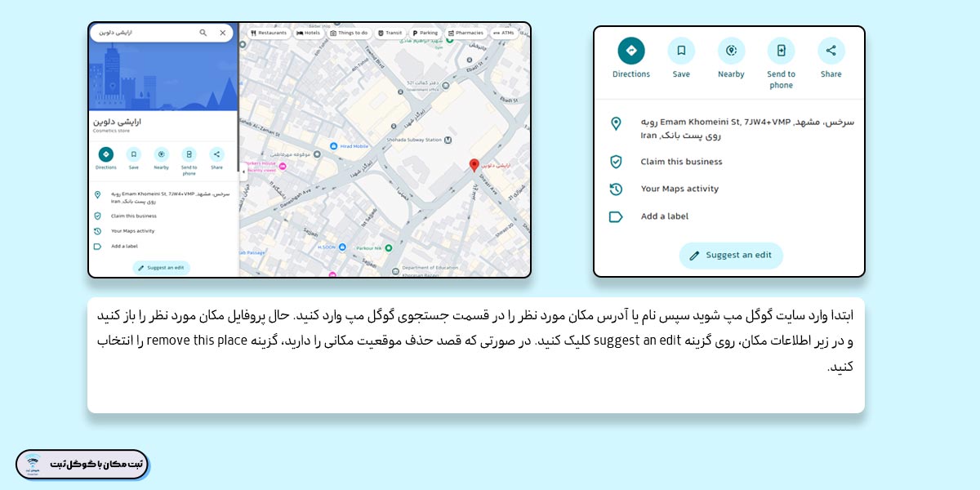Open the Pharmacies map category
980x490 pixels.
[465, 33]
